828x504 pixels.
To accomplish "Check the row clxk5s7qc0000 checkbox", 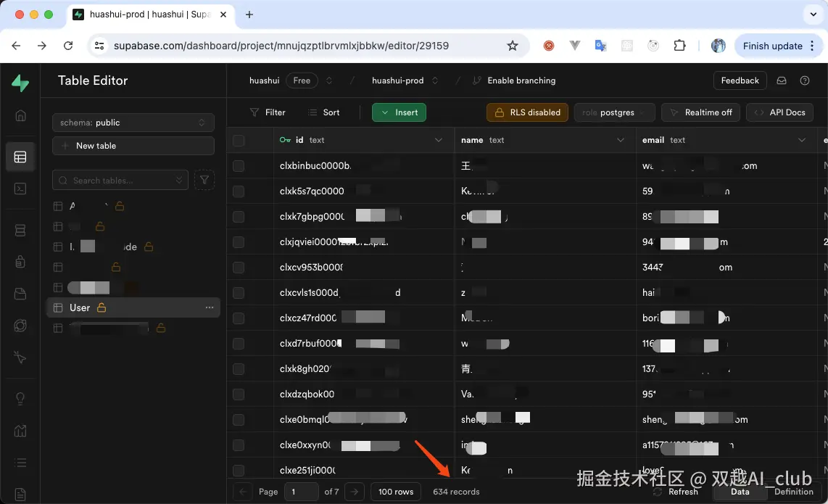I will point(239,191).
